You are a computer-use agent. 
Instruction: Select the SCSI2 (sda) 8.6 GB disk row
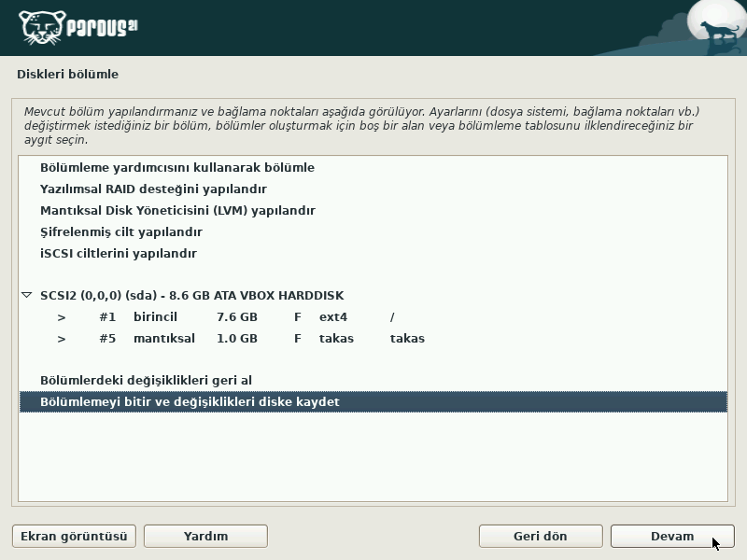pyautogui.click(x=373, y=295)
